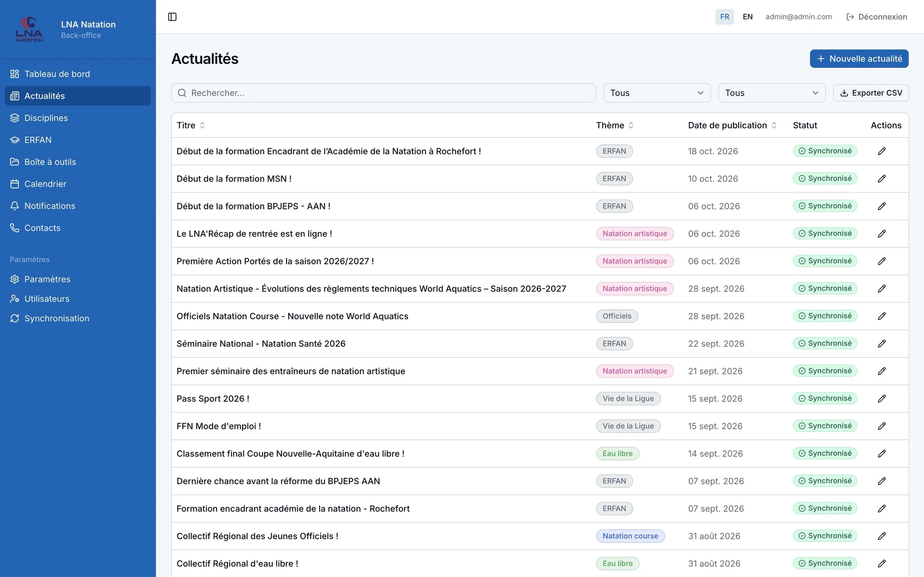Click edit pencil for 'Pass Sport 2026 !'
The width and height of the screenshot is (924, 577).
881,399
